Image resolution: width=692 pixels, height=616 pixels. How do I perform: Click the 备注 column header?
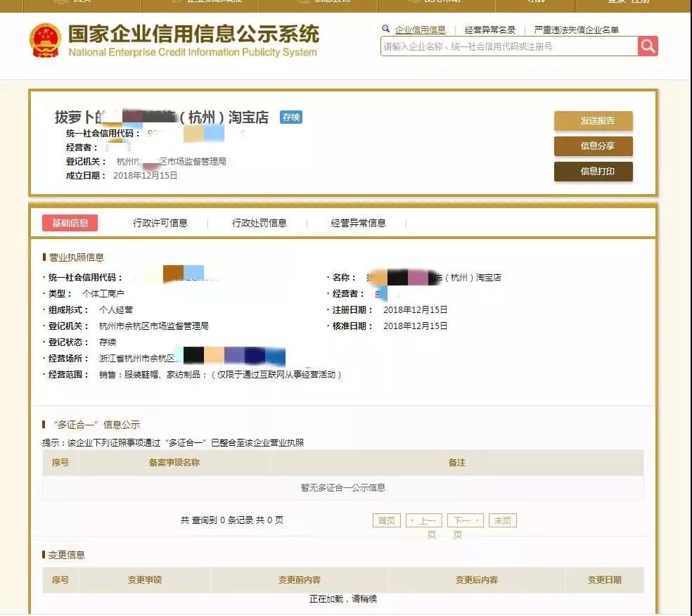(457, 463)
